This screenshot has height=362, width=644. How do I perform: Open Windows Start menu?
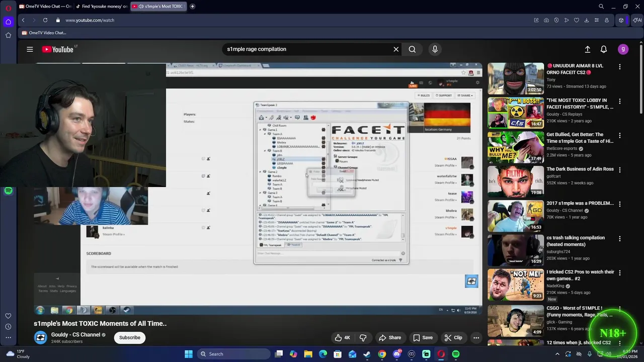pos(189,354)
